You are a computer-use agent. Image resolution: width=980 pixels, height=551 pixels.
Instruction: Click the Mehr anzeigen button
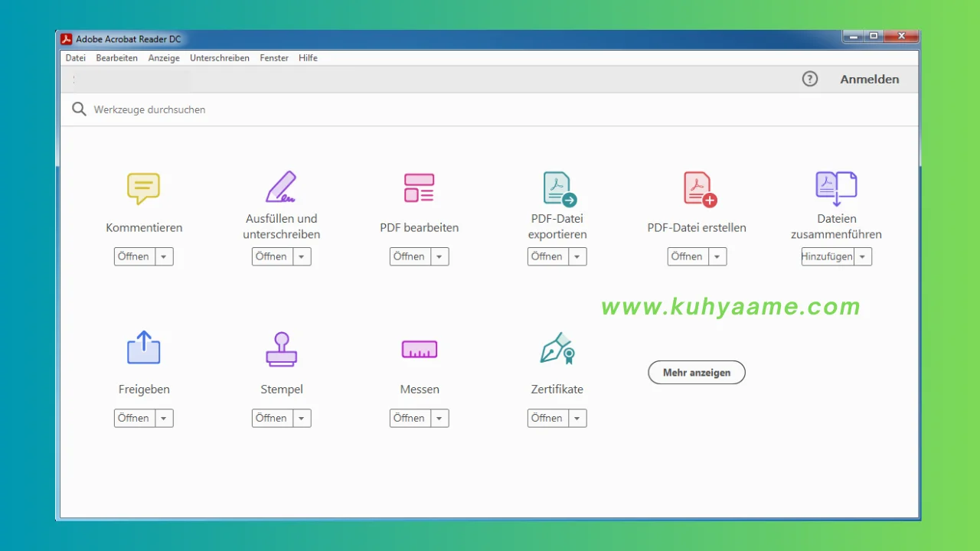[x=697, y=373]
